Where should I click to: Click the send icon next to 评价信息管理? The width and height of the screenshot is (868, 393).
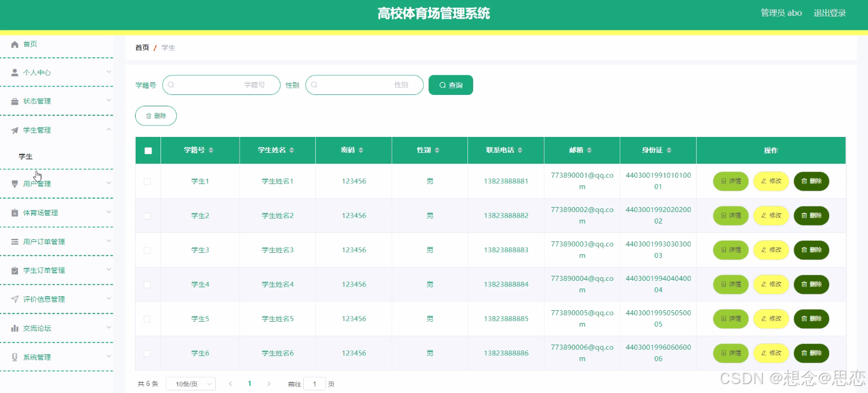pos(15,299)
